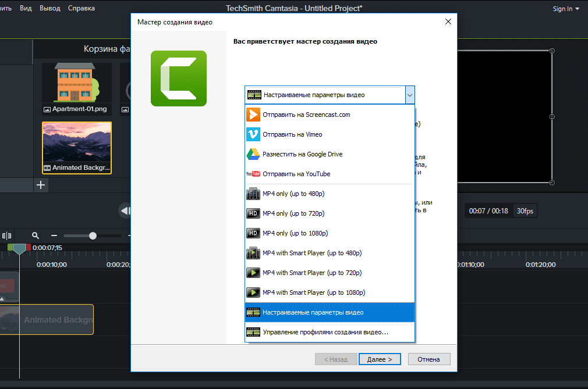This screenshot has height=389, width=588.
Task: Click the timeline playhead marker
Action: click(19, 248)
